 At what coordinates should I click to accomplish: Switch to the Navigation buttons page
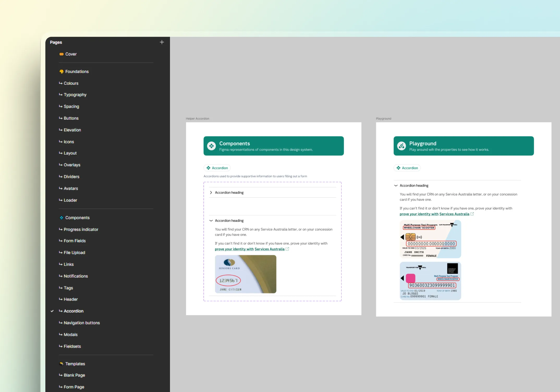pos(82,323)
